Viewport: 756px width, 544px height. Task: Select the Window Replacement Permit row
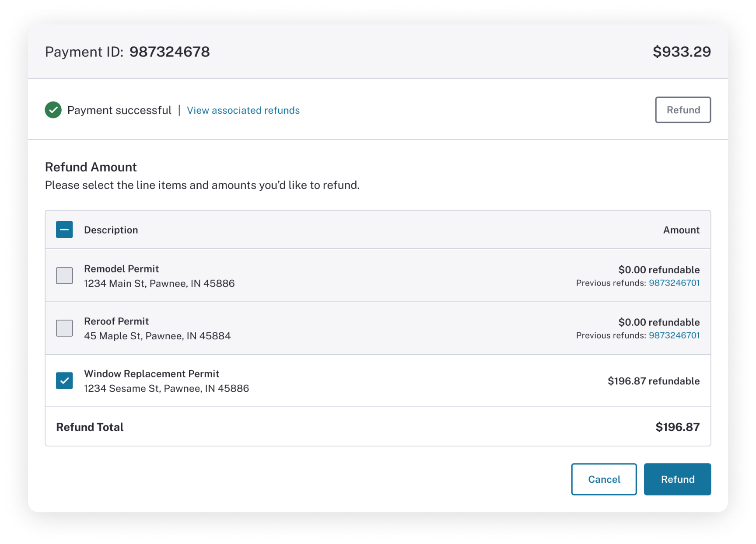tap(306, 380)
